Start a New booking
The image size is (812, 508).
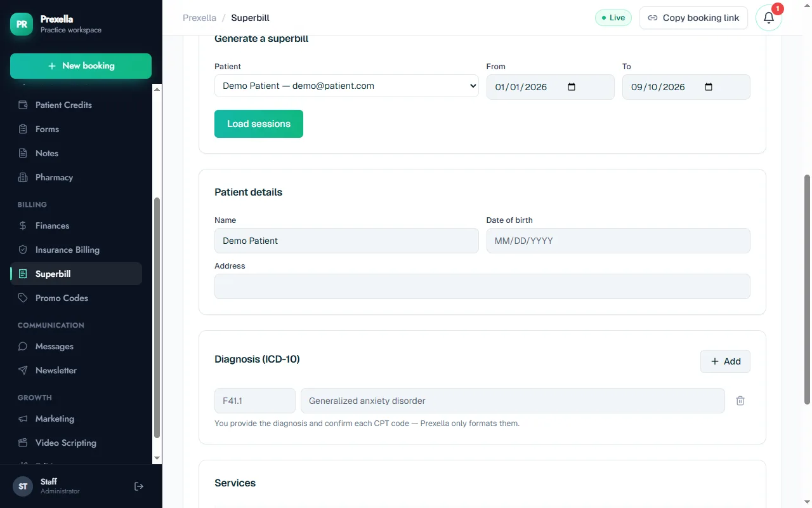coord(81,66)
